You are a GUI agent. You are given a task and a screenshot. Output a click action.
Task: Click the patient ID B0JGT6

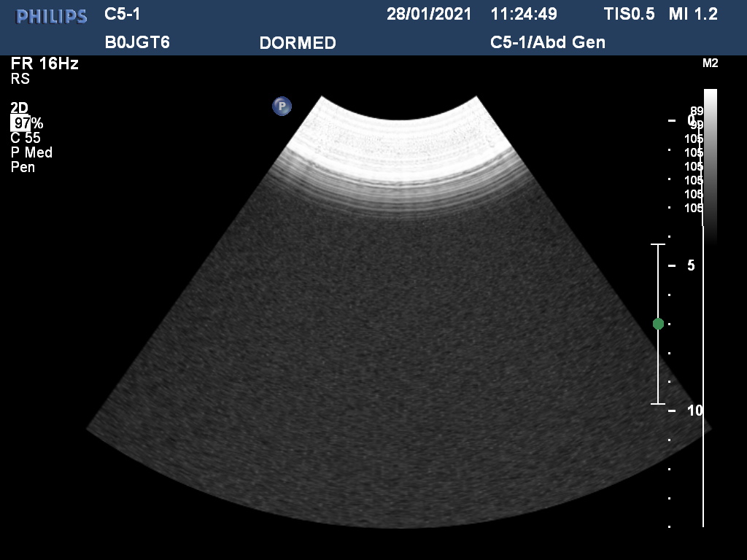[137, 42]
